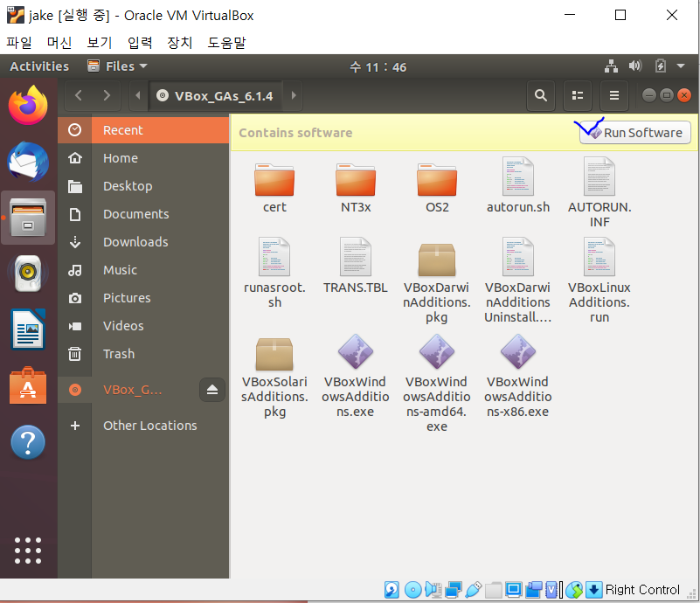Click VirtualBox shared folders status icon

coord(493,590)
